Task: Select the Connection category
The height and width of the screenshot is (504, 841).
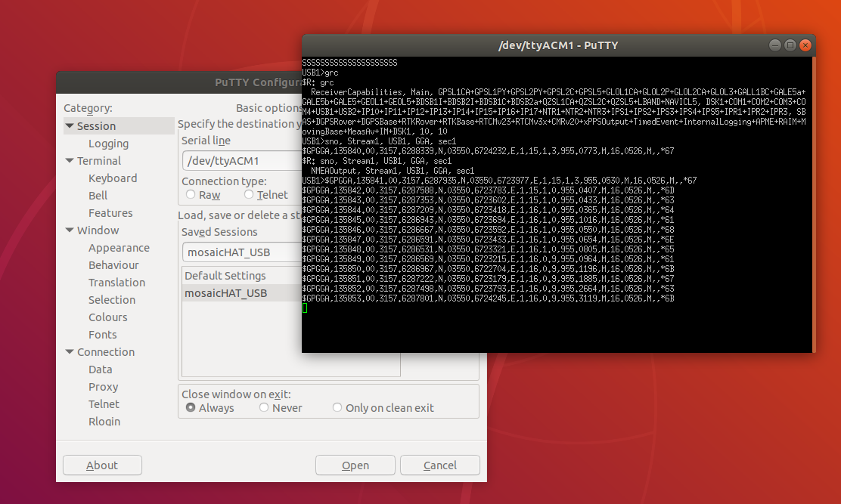Action: pos(106,352)
